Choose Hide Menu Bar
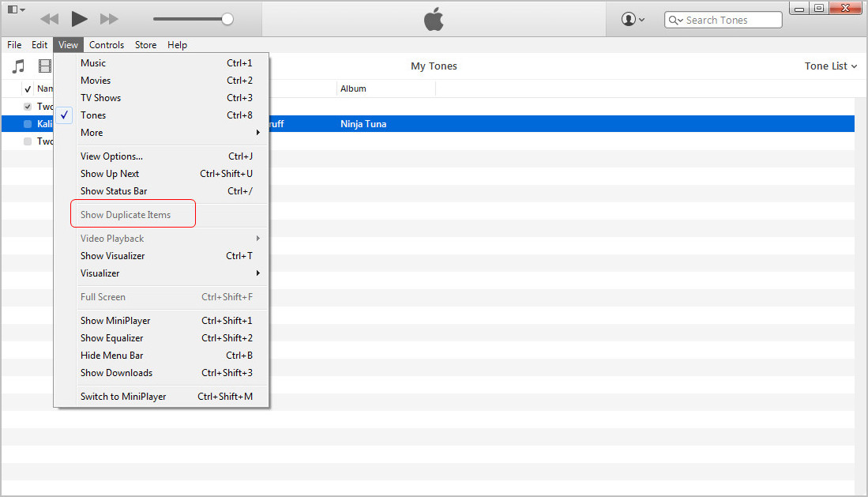 pyautogui.click(x=162, y=355)
